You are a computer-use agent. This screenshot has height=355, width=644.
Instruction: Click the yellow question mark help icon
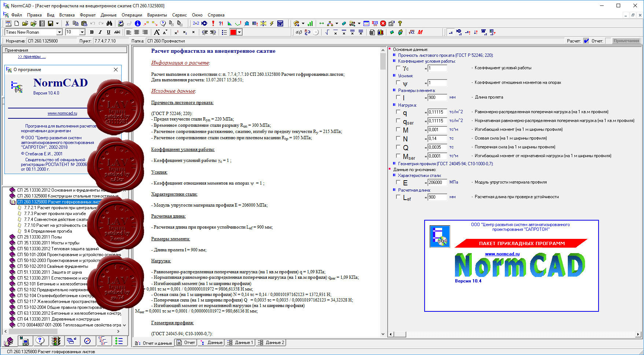[400, 23]
